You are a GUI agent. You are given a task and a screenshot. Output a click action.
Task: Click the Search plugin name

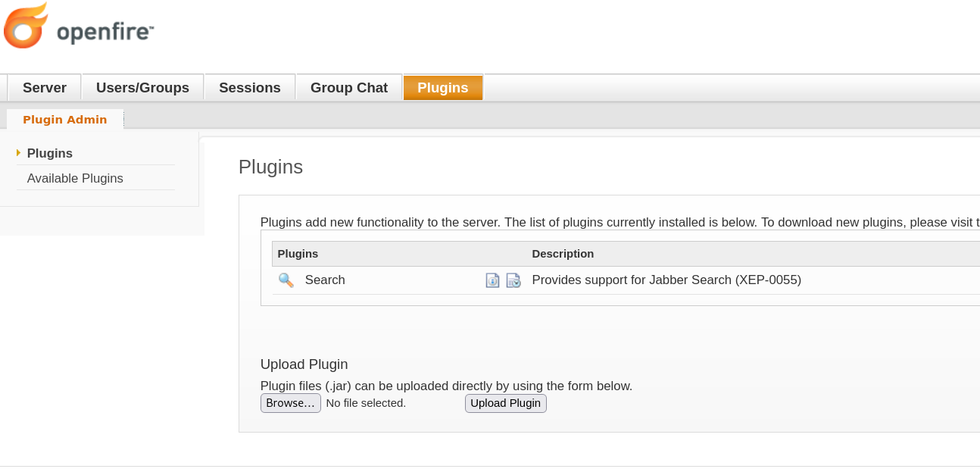[325, 280]
